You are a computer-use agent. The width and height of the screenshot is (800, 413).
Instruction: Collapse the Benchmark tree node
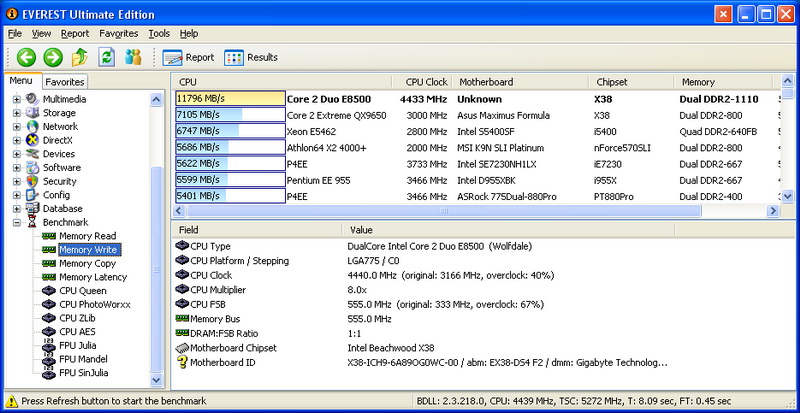point(17,223)
